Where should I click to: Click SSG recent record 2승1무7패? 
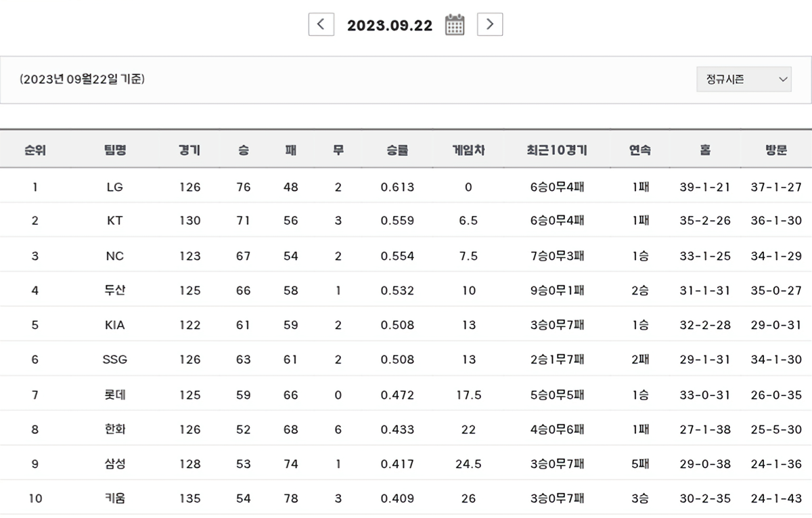coord(558,360)
